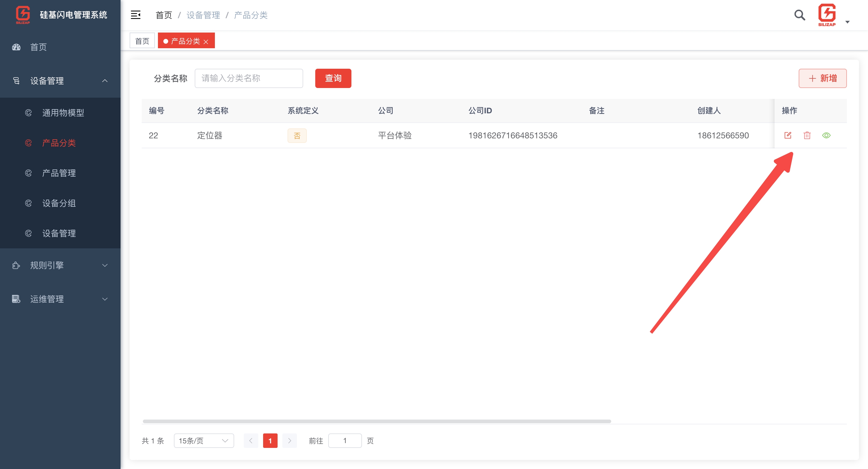The height and width of the screenshot is (469, 868).
Task: Click the horizontal table scrollbar
Action: (x=376, y=421)
